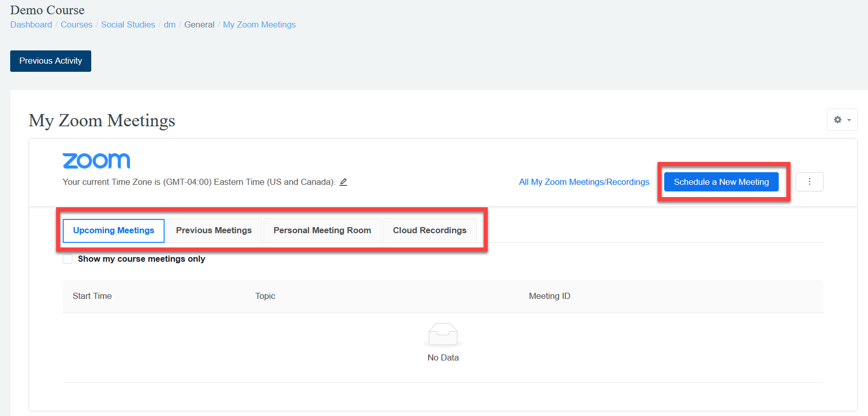Click the pencil icon to edit time zone
868x416 pixels.
[x=344, y=182]
